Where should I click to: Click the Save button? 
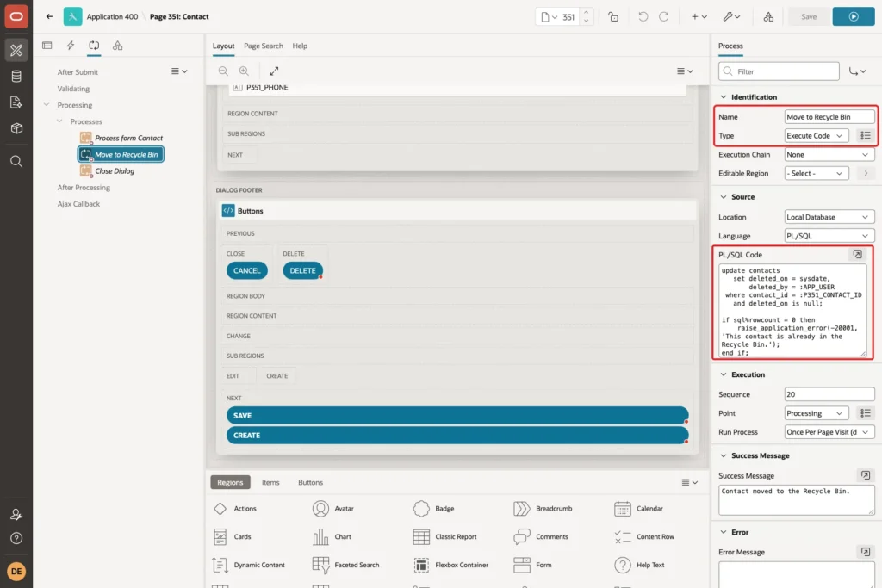tap(809, 17)
